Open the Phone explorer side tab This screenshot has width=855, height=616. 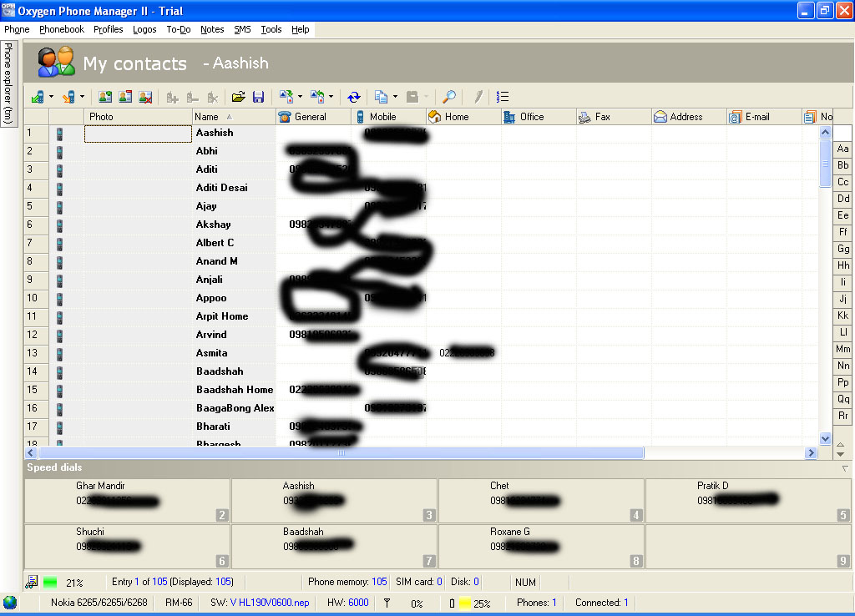point(8,83)
